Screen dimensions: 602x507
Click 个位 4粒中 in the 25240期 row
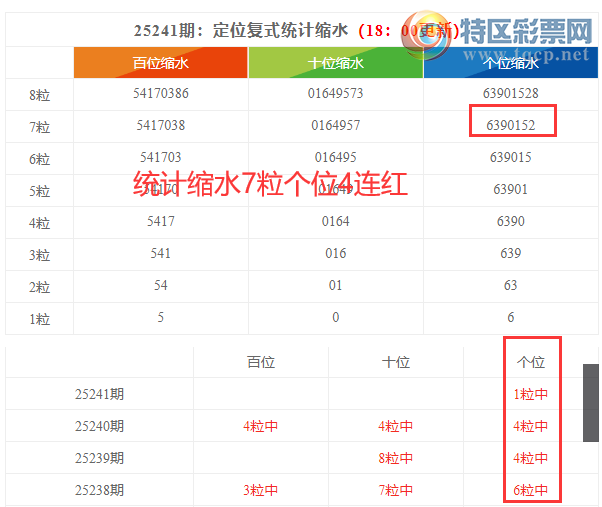(531, 426)
